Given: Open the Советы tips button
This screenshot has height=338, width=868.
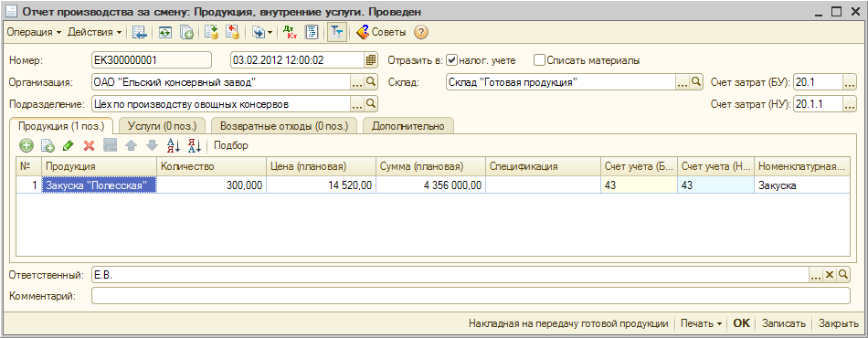Looking at the screenshot, I should (x=381, y=33).
